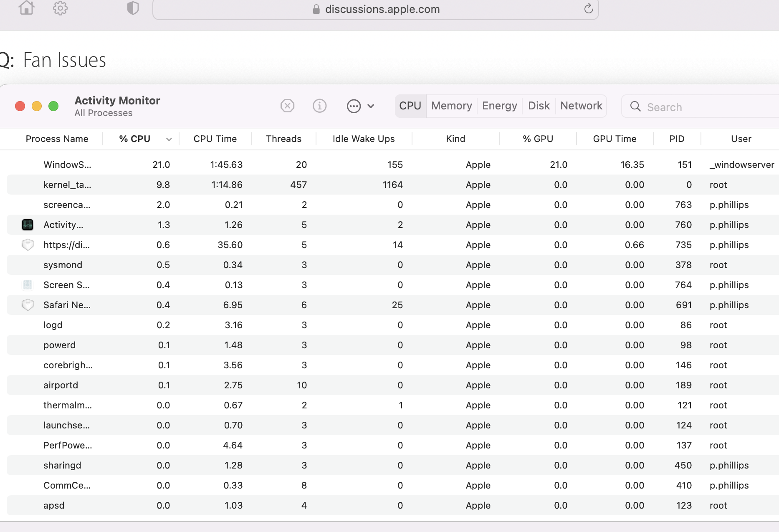
Task: Reload the page with the refresh icon
Action: (x=589, y=8)
